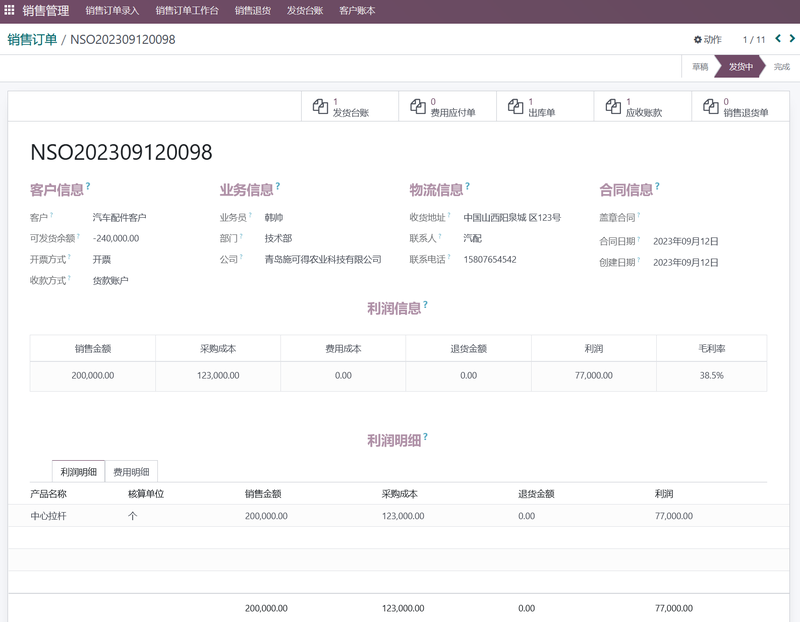Open 客户账本 menu item
The height and width of the screenshot is (622, 800).
(x=357, y=11)
